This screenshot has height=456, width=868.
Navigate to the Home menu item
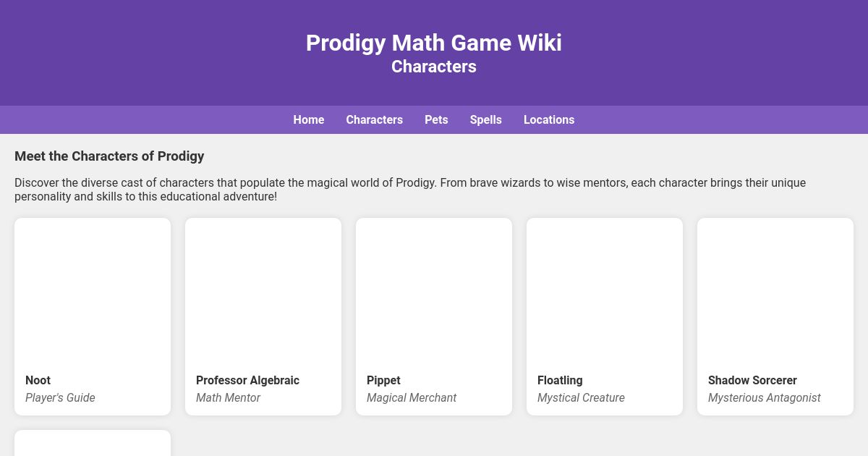click(309, 119)
